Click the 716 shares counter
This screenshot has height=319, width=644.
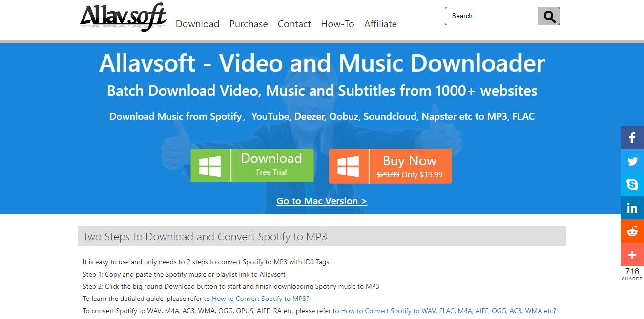[x=632, y=274]
